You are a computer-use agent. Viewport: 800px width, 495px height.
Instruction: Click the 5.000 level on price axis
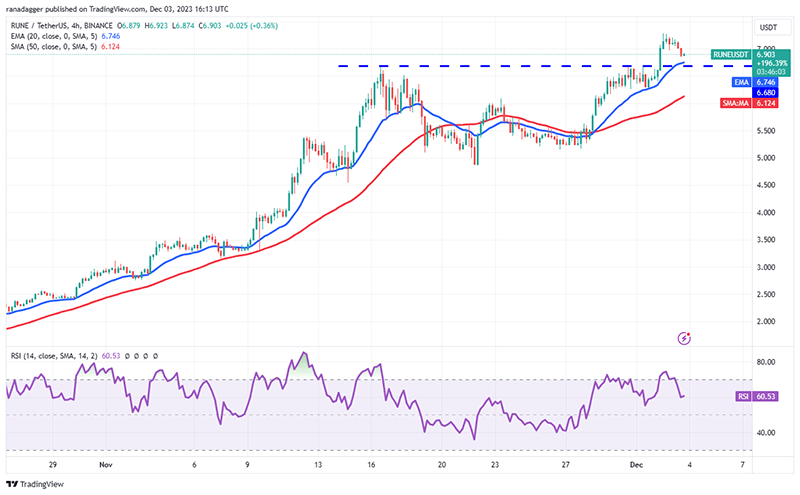pyautogui.click(x=766, y=158)
